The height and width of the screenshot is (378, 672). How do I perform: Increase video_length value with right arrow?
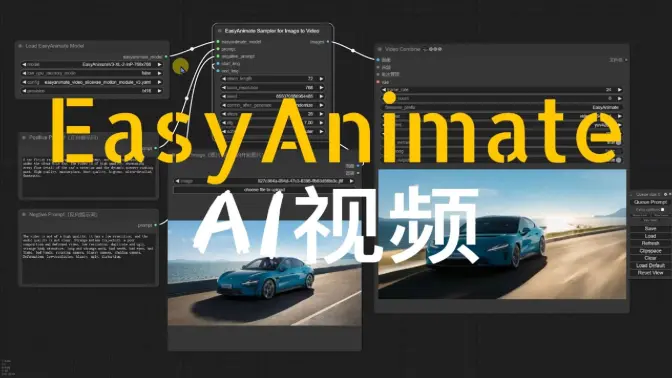[x=321, y=79]
